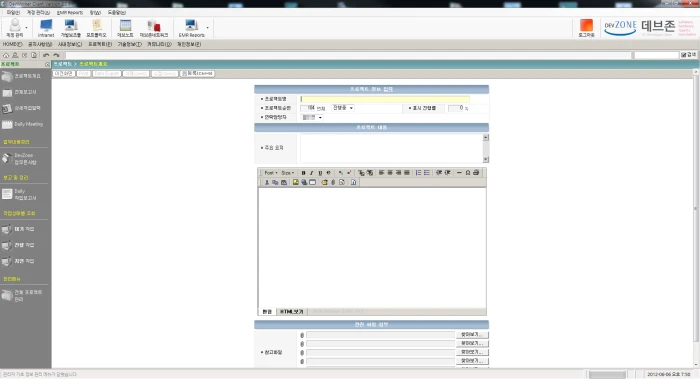The image size is (700, 379).
Task: Click the paperclip icon in editor toolbar
Action: [333, 182]
